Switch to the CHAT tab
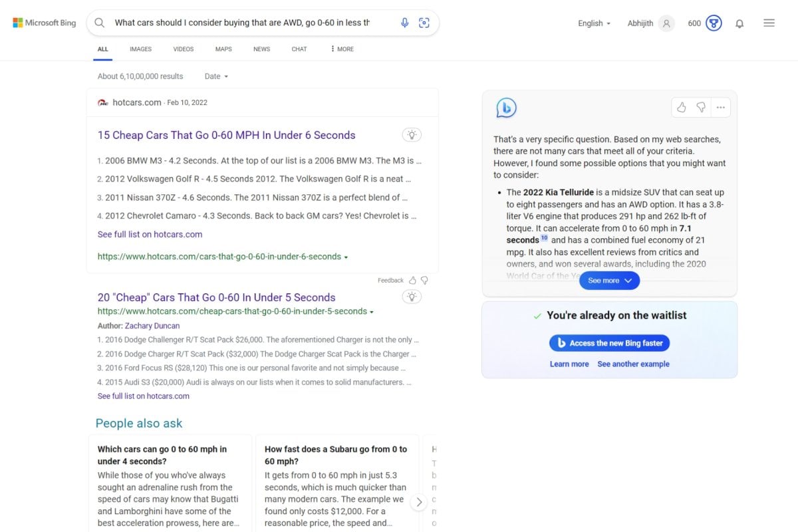798x532 pixels. click(299, 49)
